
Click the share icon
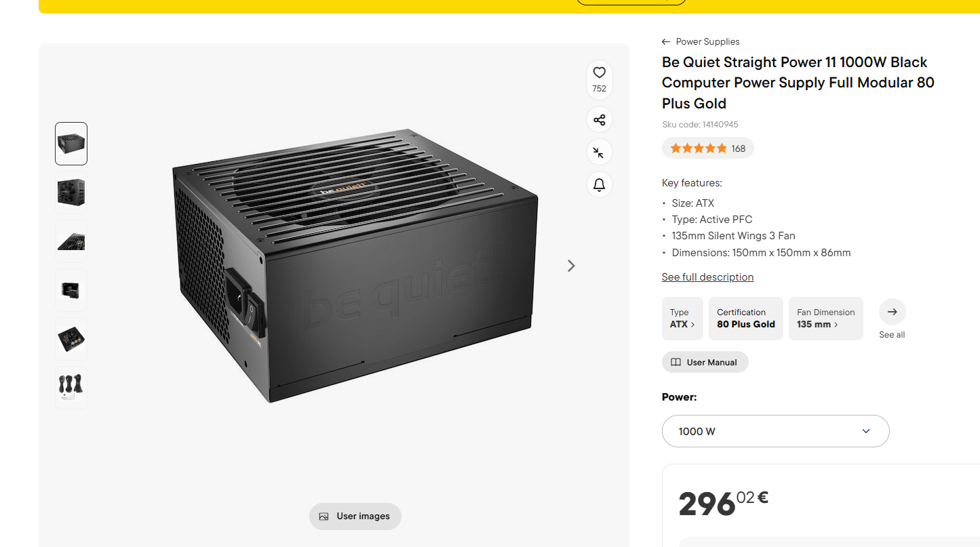599,120
